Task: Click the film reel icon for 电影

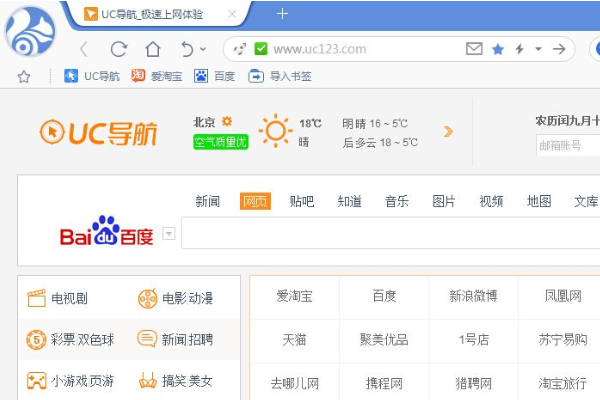Action: click(147, 299)
